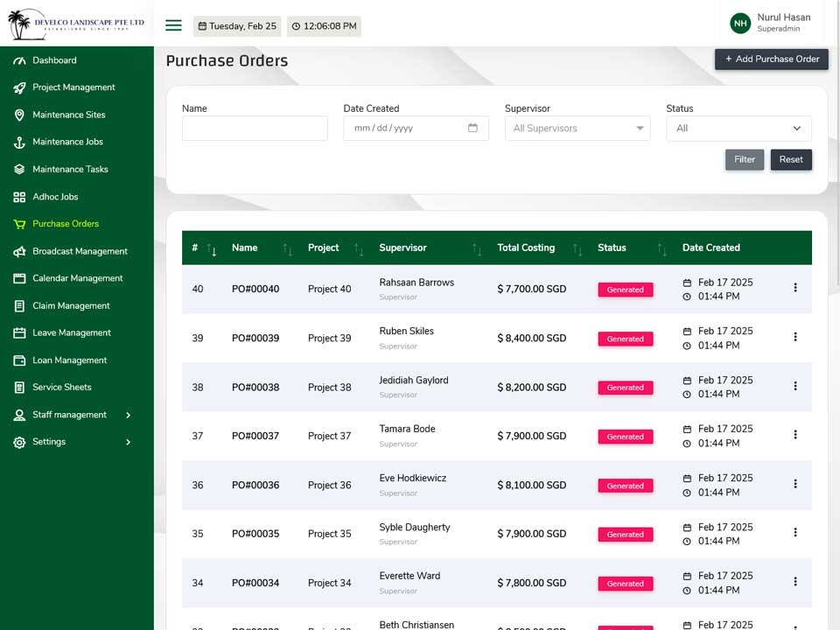Click the Adhoc Jobs grid icon

pos(19,197)
